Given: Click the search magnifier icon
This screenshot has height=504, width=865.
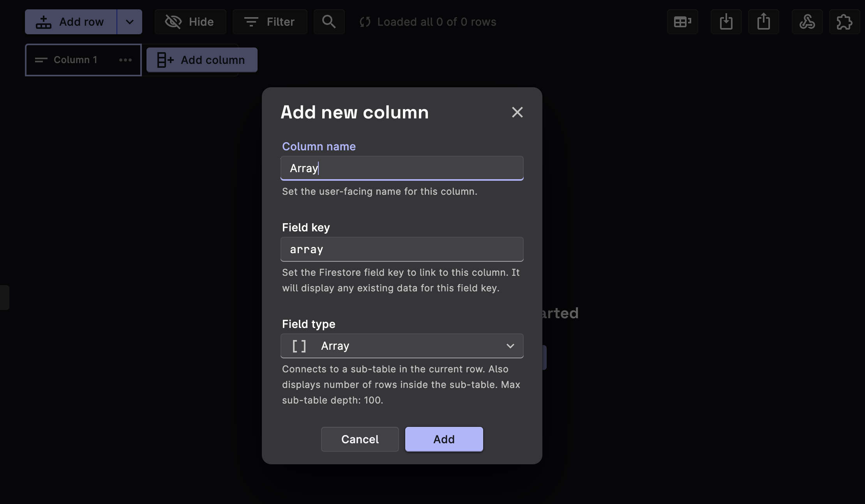Looking at the screenshot, I should (x=329, y=22).
